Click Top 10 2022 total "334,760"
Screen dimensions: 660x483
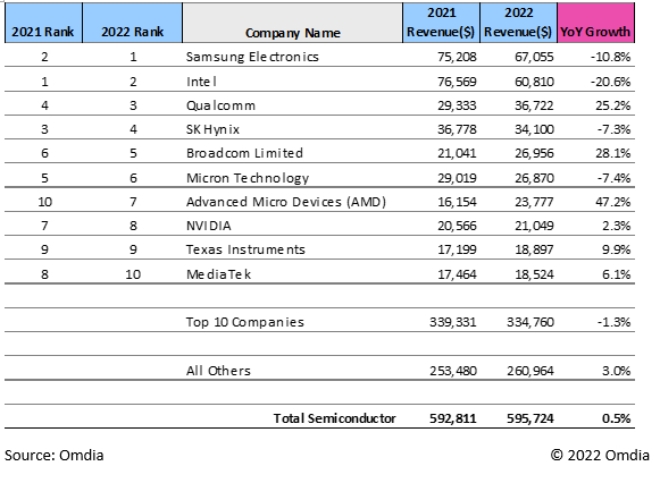530,322
